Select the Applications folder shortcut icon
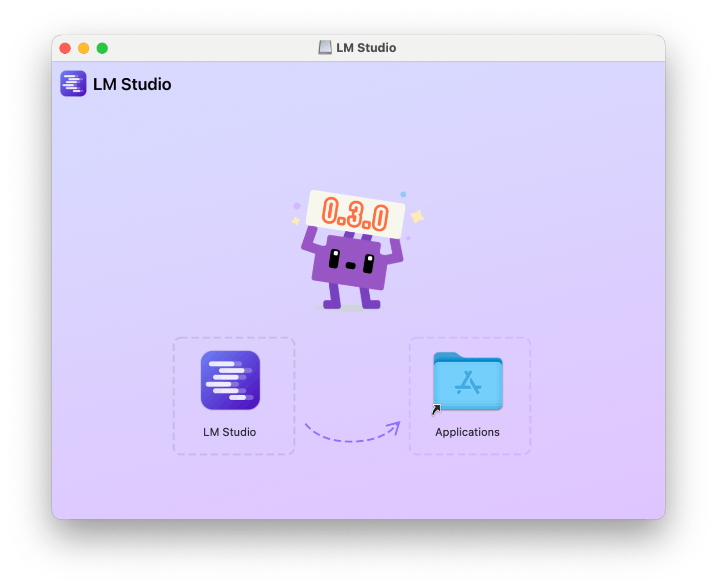 click(x=468, y=382)
